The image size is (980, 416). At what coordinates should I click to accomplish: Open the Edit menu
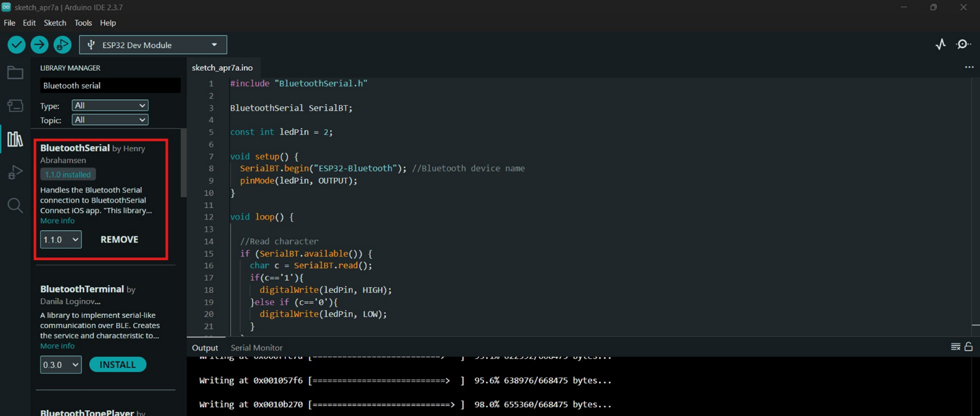tap(30, 22)
